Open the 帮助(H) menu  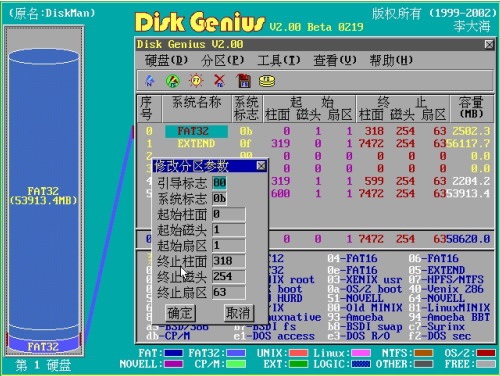pos(391,60)
